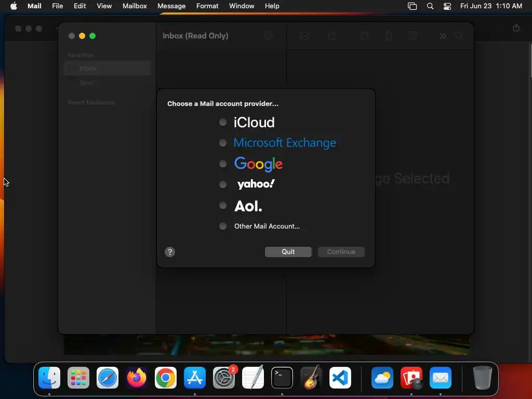
Task: Open App Store from the Dock
Action: tap(195, 378)
